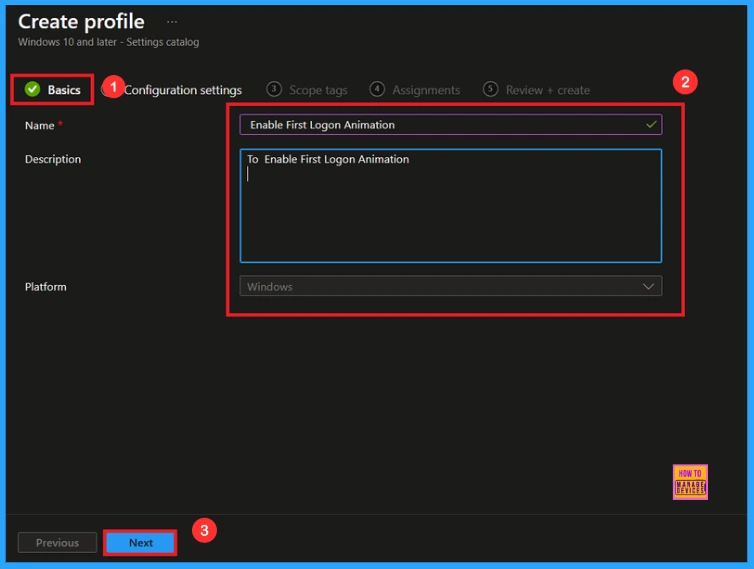Viewport: 754px width, 569px height.
Task: Click the red annotation badge numbered 1
Action: tap(113, 87)
